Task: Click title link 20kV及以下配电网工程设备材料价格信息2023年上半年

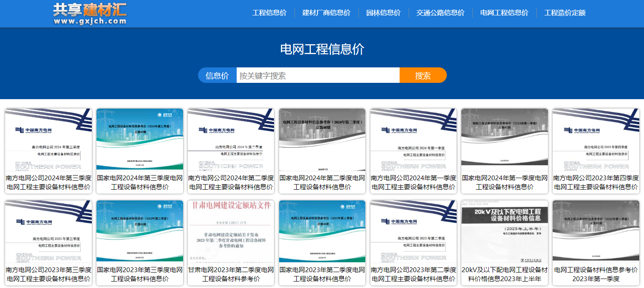Action: [x=505, y=274]
